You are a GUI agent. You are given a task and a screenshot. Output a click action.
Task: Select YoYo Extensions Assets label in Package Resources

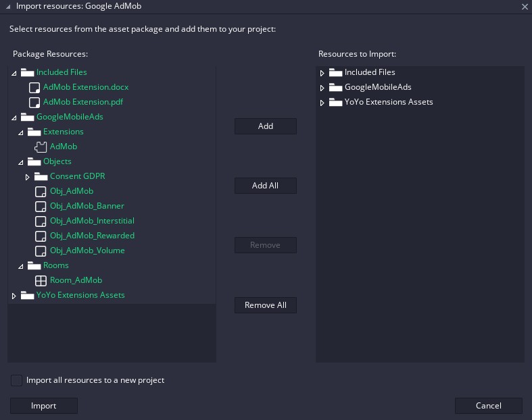pos(80,295)
